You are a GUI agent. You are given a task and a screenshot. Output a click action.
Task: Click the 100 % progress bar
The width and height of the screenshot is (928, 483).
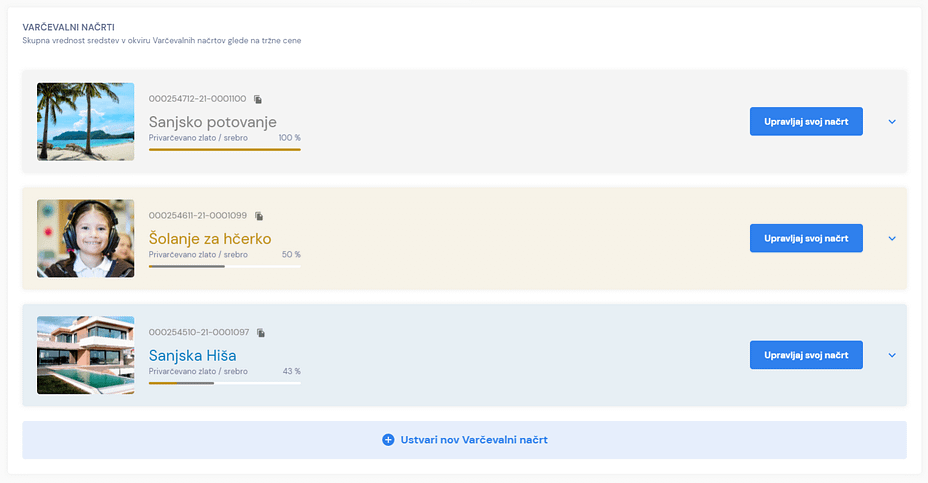[x=225, y=150]
